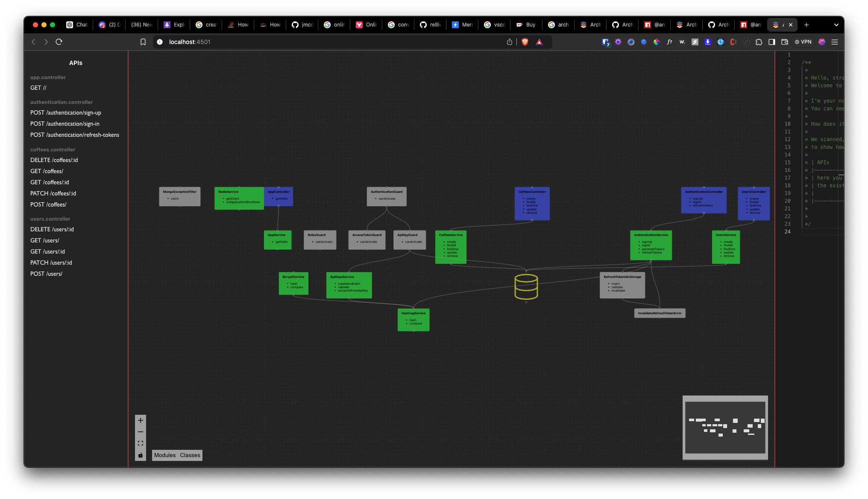Switch to the Classes view
The width and height of the screenshot is (868, 499).
coord(190,455)
